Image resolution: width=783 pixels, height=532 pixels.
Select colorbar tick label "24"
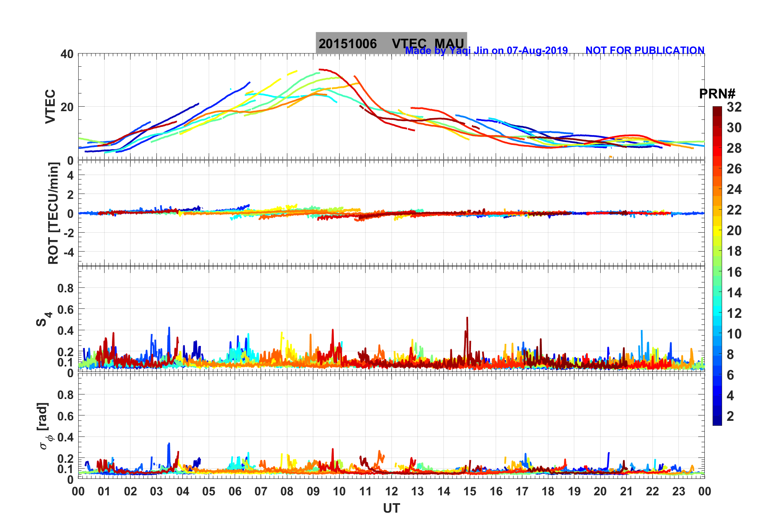coord(734,189)
